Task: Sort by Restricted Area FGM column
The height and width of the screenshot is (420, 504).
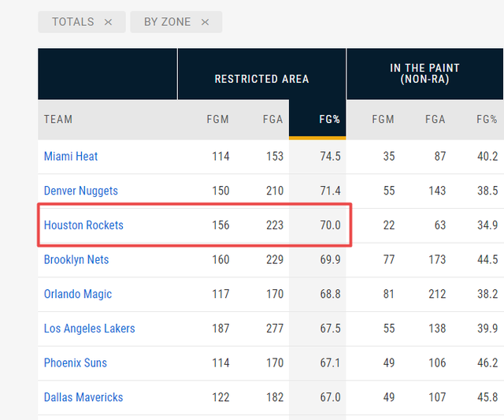Action: coord(217,120)
